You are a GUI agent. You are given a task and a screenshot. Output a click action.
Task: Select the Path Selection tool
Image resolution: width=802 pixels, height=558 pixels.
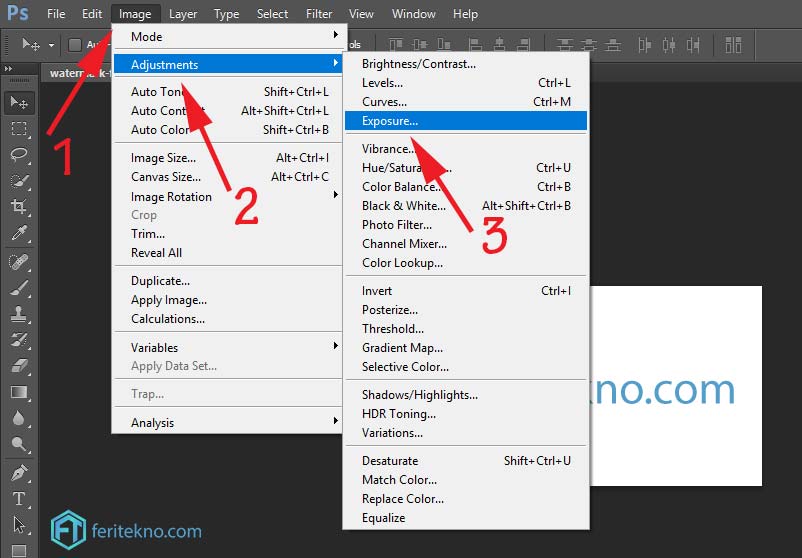coord(19,525)
